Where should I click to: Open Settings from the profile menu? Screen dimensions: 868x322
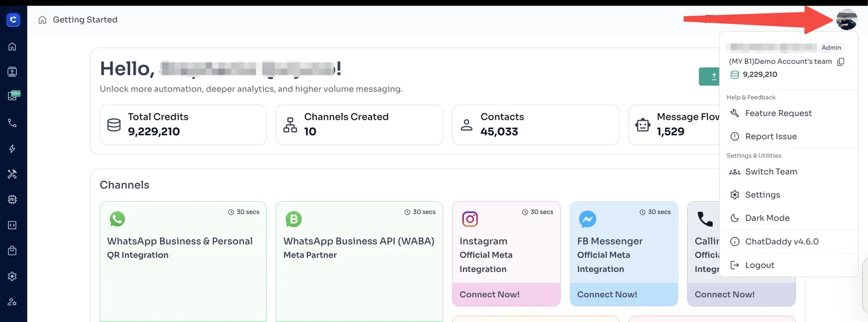[762, 195]
